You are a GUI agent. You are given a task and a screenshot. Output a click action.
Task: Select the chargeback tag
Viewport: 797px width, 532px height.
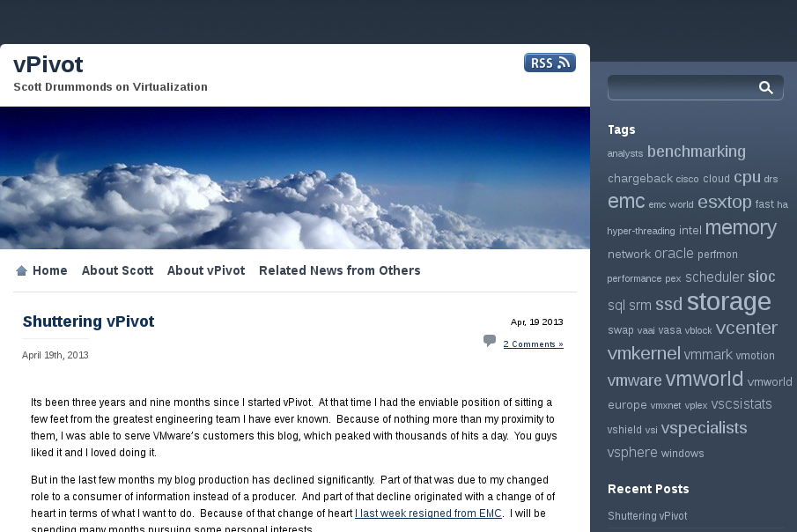tap(640, 179)
